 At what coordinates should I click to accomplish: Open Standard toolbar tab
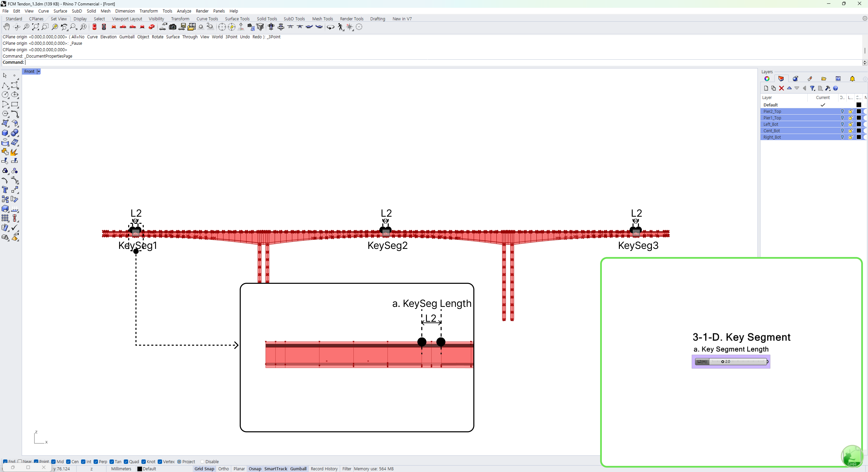14,19
